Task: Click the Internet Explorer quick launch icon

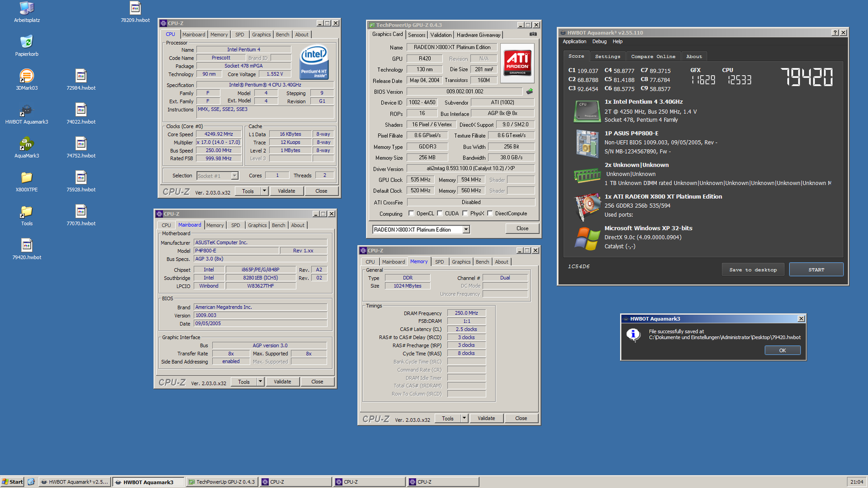Action: pos(31,482)
